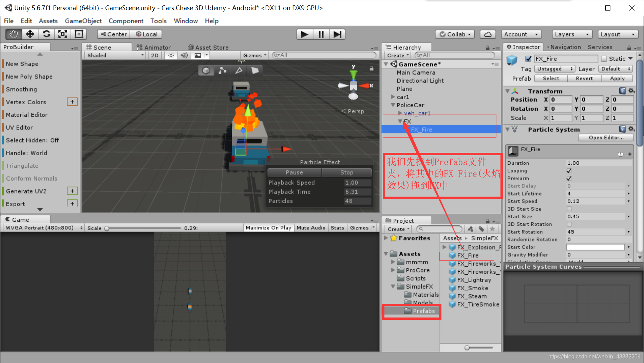The height and width of the screenshot is (363, 644).
Task: Open the GameObject menu
Action: [x=83, y=21]
